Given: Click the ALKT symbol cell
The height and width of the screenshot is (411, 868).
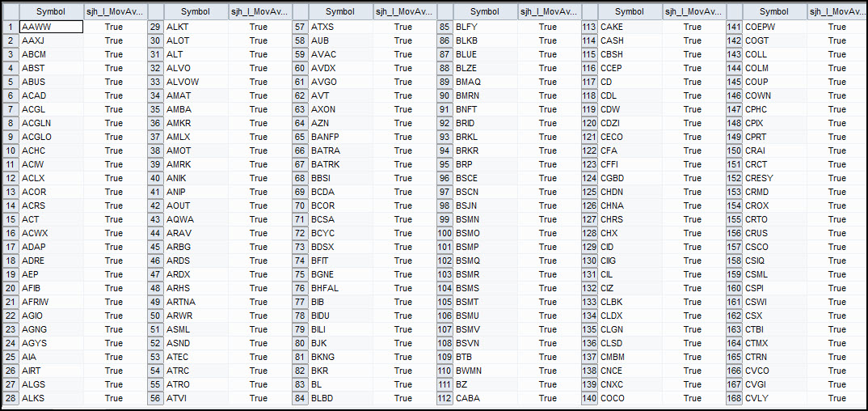Looking at the screenshot, I should [x=196, y=27].
